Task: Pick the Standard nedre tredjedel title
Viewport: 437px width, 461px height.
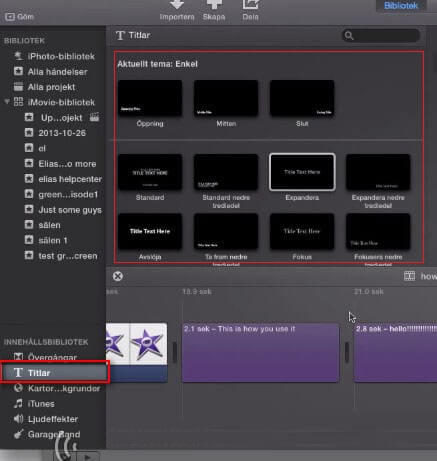Action: (226, 172)
